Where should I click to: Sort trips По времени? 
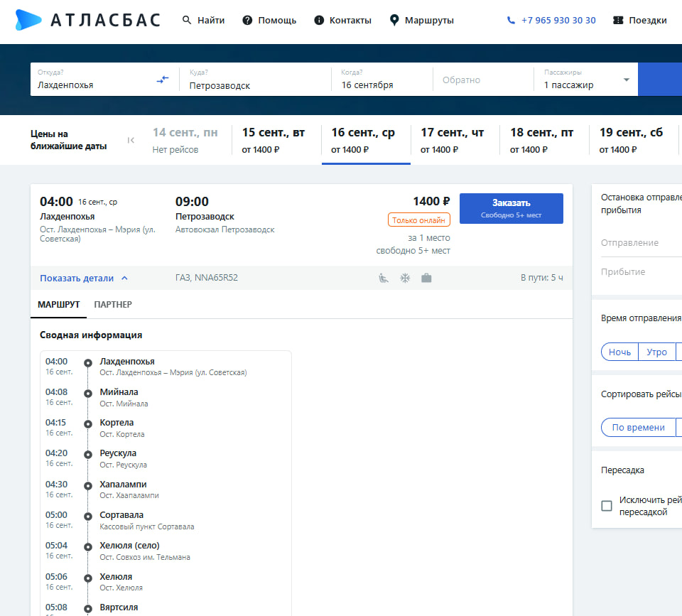[638, 427]
